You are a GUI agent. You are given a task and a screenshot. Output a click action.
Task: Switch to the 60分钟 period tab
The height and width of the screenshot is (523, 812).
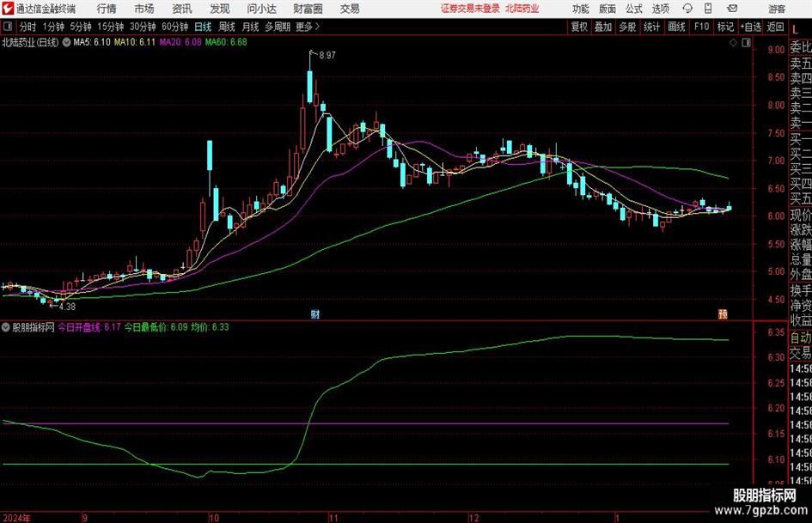[174, 27]
